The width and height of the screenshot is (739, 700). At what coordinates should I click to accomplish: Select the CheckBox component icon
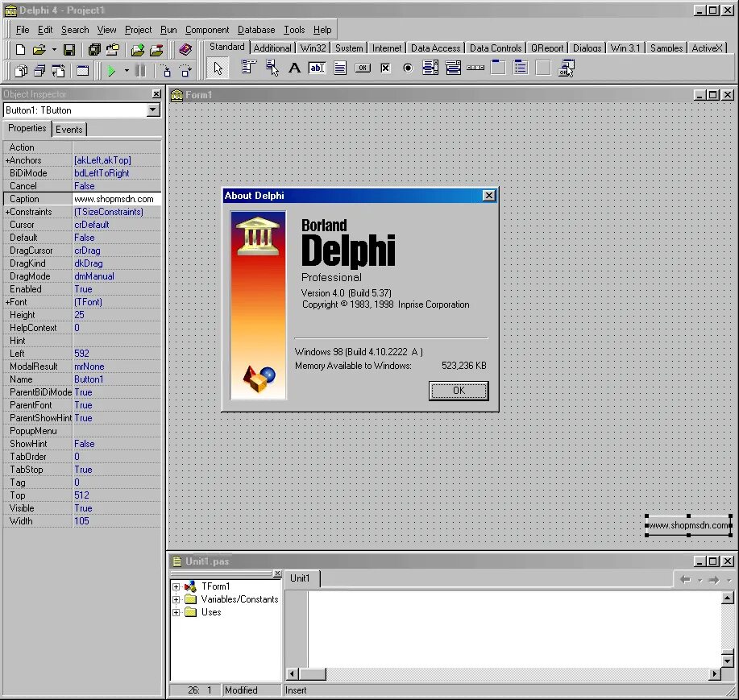click(x=385, y=68)
